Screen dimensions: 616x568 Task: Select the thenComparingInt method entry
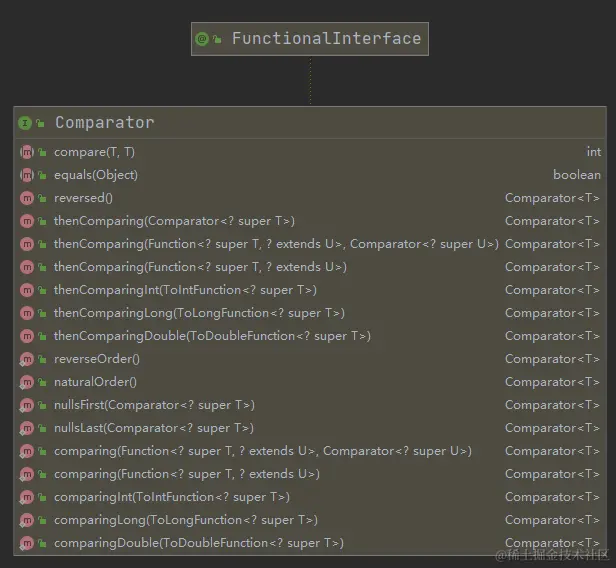pyautogui.click(x=185, y=290)
